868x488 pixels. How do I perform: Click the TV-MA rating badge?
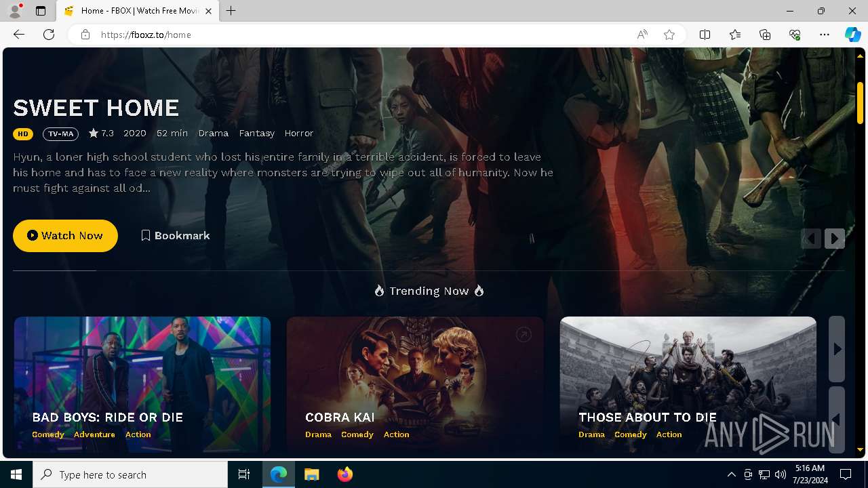[60, 134]
